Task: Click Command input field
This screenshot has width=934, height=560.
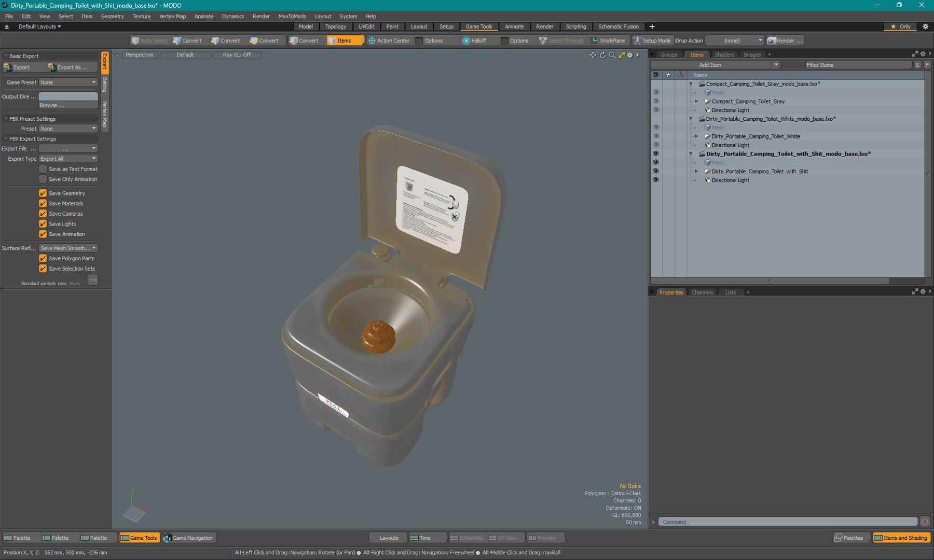Action: coord(788,522)
